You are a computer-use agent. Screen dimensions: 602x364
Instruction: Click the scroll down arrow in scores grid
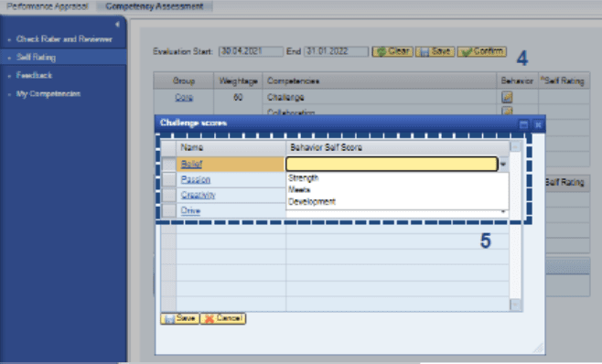tap(515, 305)
